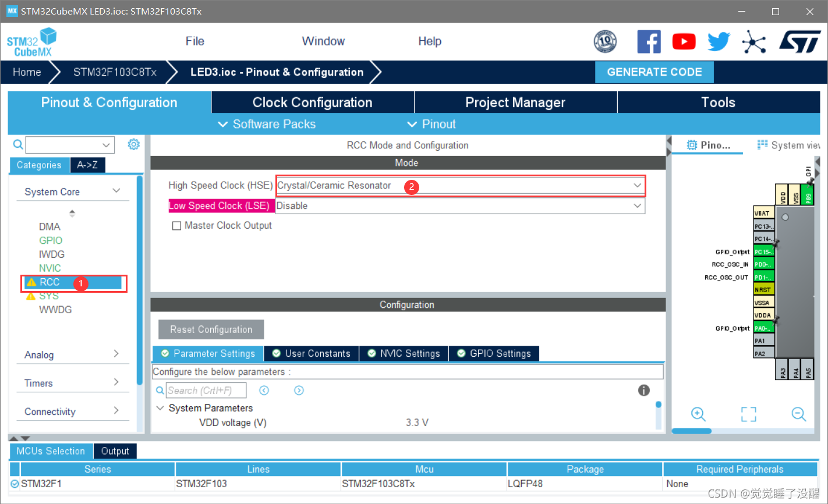Click the magnifier icon in categories search
This screenshot has width=828, height=504.
pyautogui.click(x=18, y=144)
